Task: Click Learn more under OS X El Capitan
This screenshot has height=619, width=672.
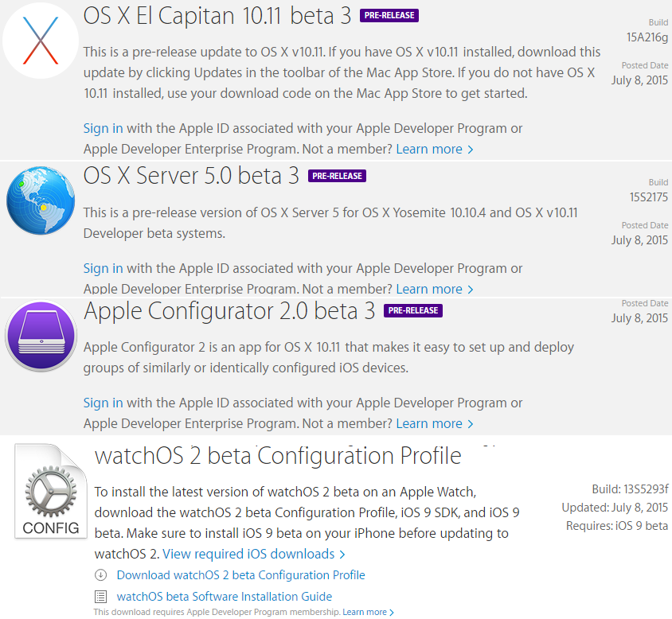Action: [435, 149]
